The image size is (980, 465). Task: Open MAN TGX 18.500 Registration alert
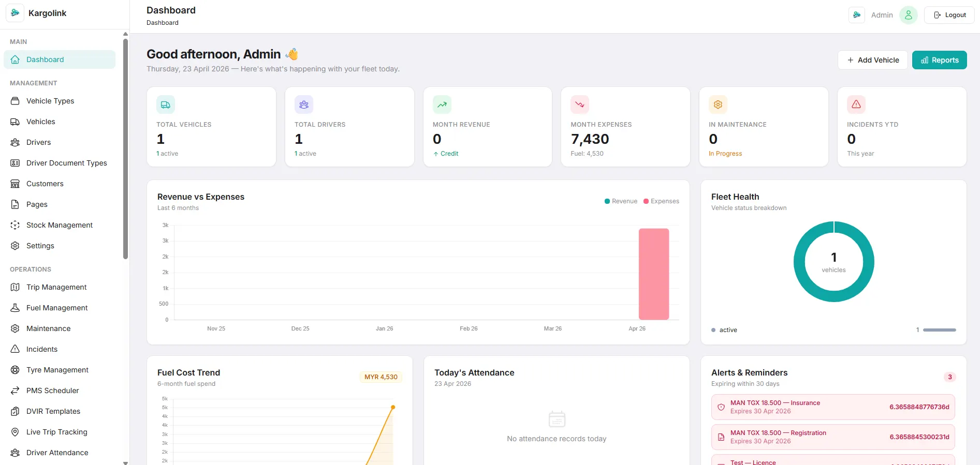point(833,437)
